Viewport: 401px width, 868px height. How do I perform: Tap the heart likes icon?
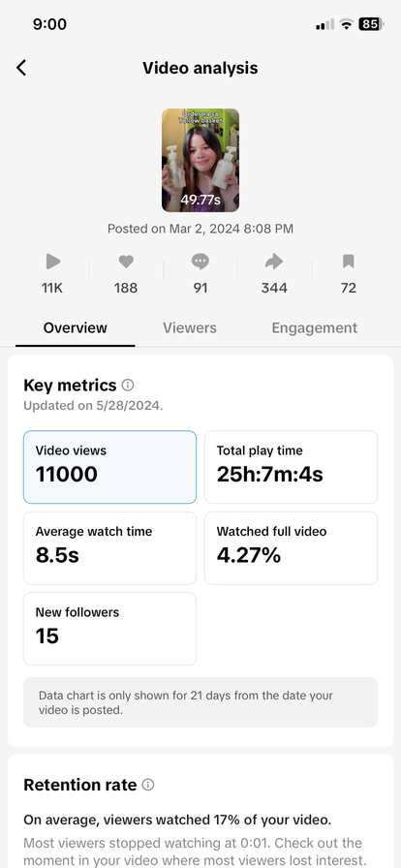[126, 262]
